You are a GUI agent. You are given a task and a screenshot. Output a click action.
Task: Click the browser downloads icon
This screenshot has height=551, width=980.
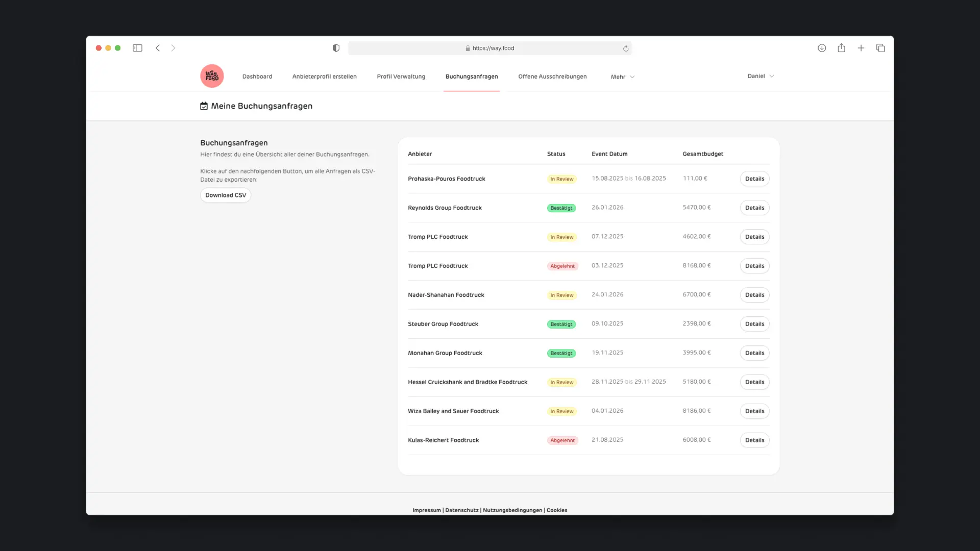[822, 47]
